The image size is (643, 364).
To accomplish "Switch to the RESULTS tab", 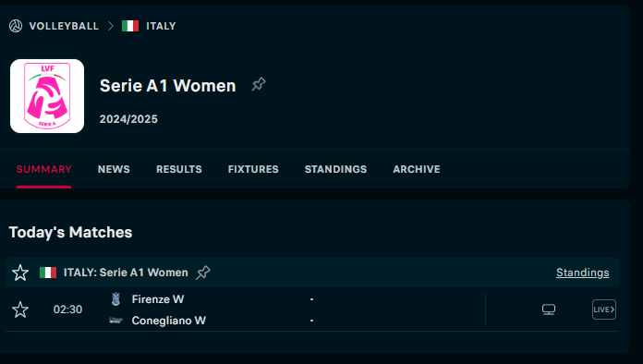I will (x=179, y=169).
